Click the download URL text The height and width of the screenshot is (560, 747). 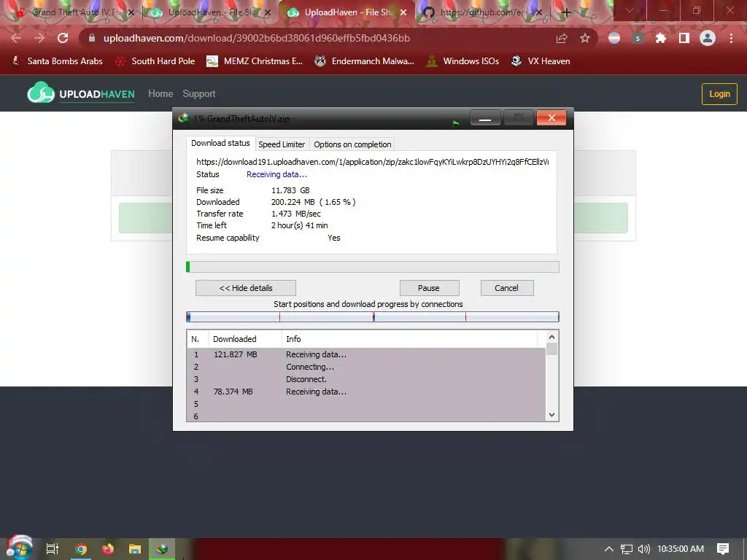point(373,162)
